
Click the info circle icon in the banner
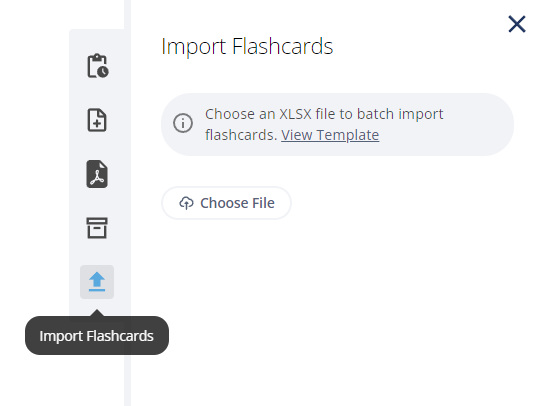183,123
